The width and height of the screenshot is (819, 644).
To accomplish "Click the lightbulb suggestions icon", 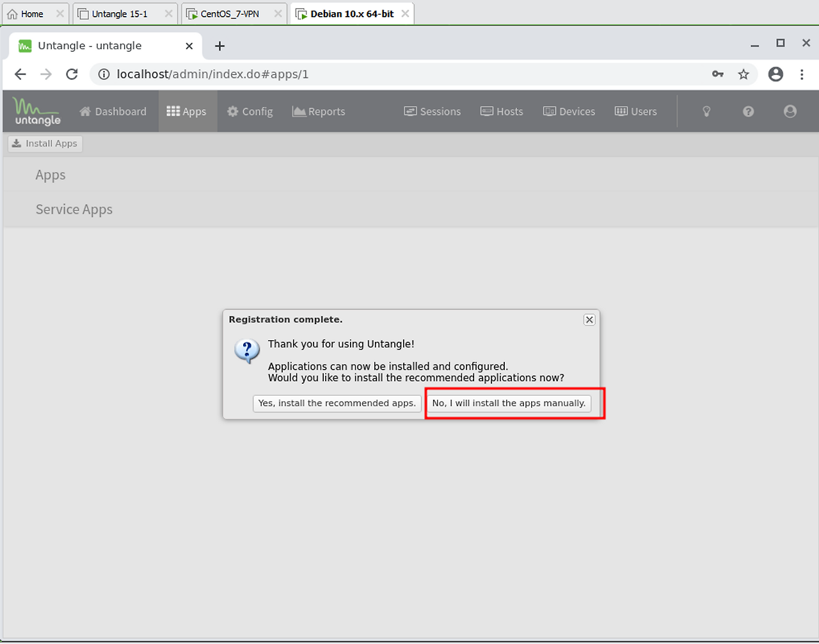I will (x=706, y=111).
